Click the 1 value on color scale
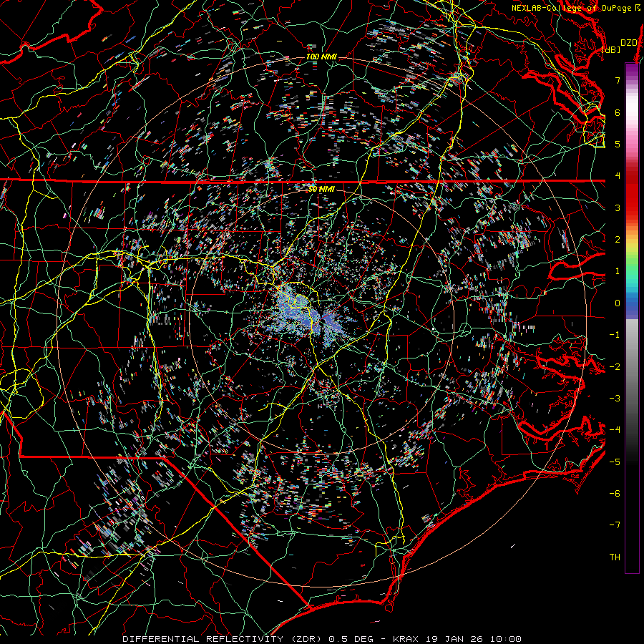 (618, 271)
